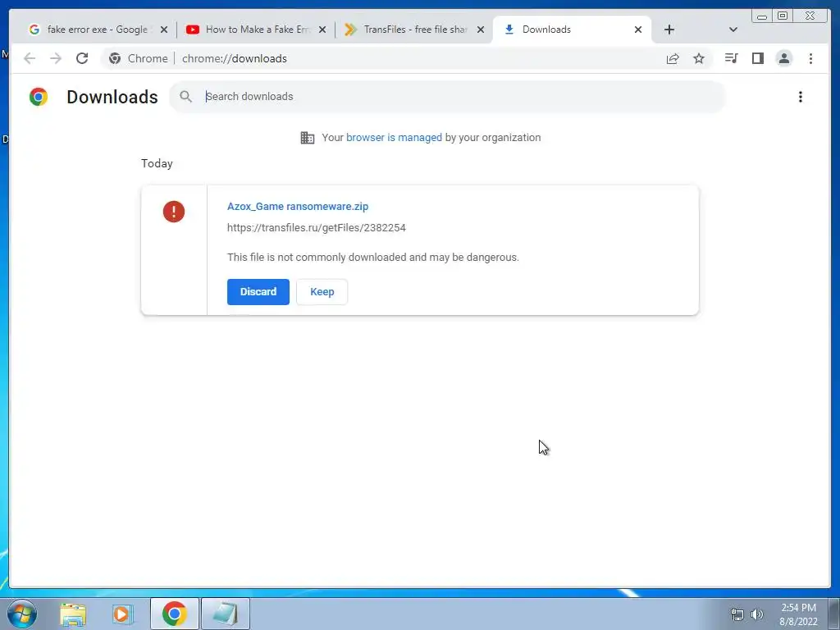840x630 pixels.
Task: Keep the Azox_Game ransomeware.zip file
Action: (x=322, y=292)
